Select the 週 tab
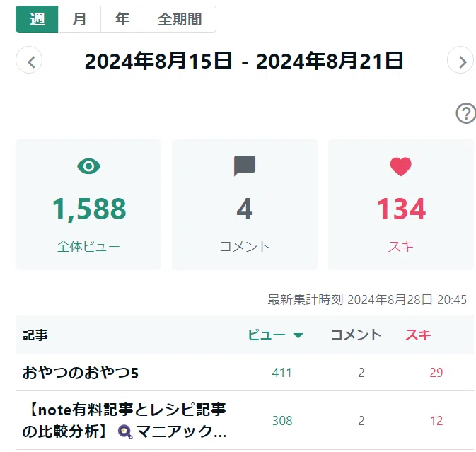Viewport: 476px width, 452px height. 37,19
